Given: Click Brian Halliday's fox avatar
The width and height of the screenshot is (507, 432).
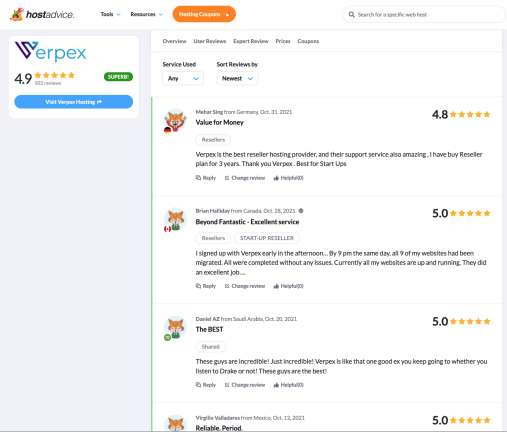Looking at the screenshot, I should [175, 219].
